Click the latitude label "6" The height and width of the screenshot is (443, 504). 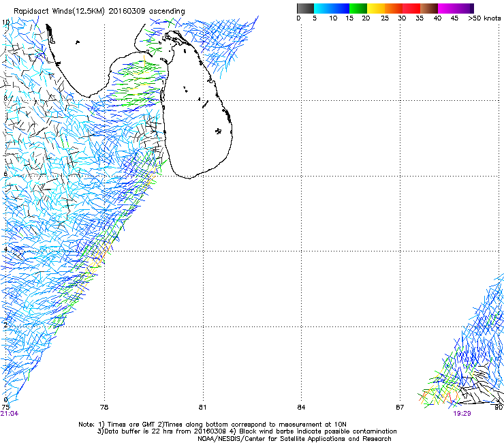(5, 174)
